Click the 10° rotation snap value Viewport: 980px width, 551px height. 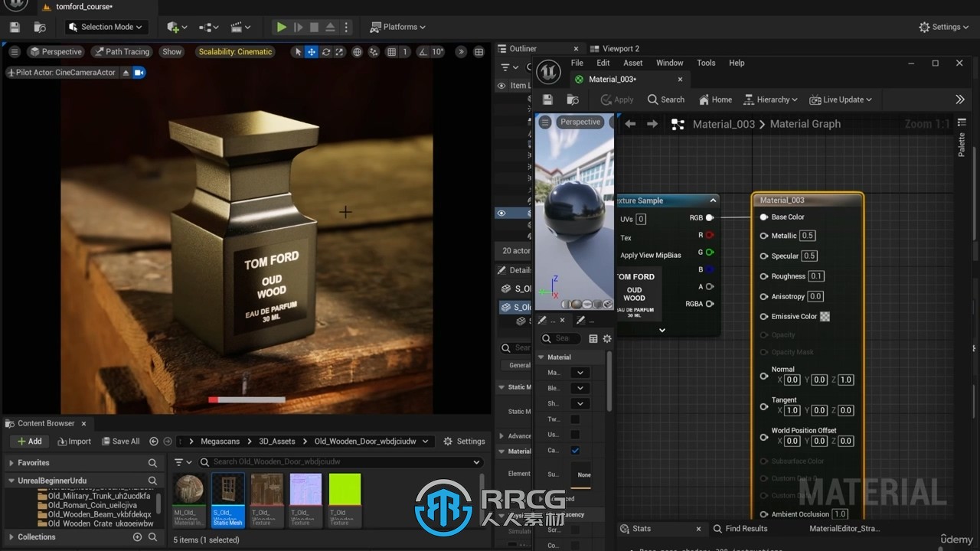pyautogui.click(x=437, y=52)
